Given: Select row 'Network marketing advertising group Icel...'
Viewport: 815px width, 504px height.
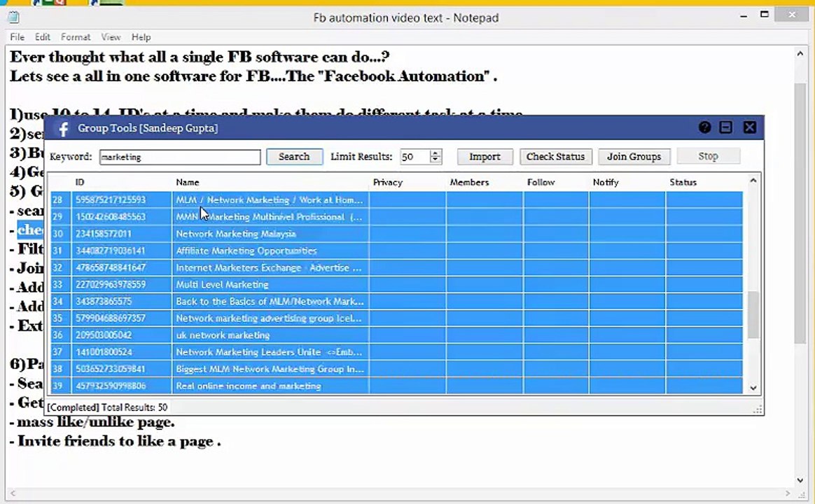Looking at the screenshot, I should [x=396, y=318].
